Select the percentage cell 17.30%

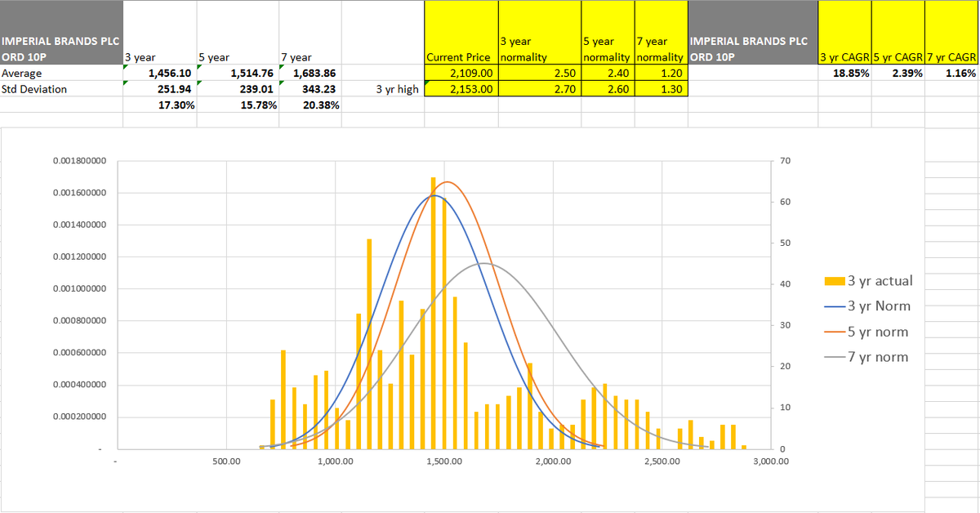[x=159, y=105]
